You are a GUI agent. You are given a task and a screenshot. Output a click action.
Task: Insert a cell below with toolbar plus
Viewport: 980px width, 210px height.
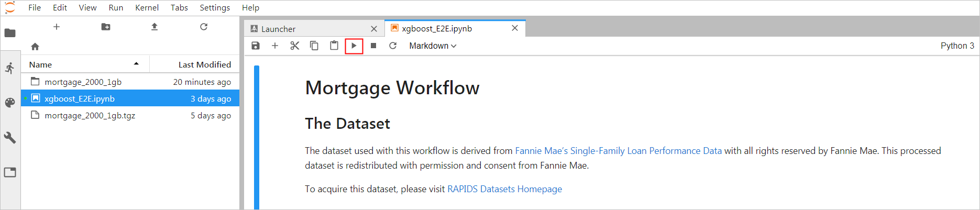[x=275, y=46]
